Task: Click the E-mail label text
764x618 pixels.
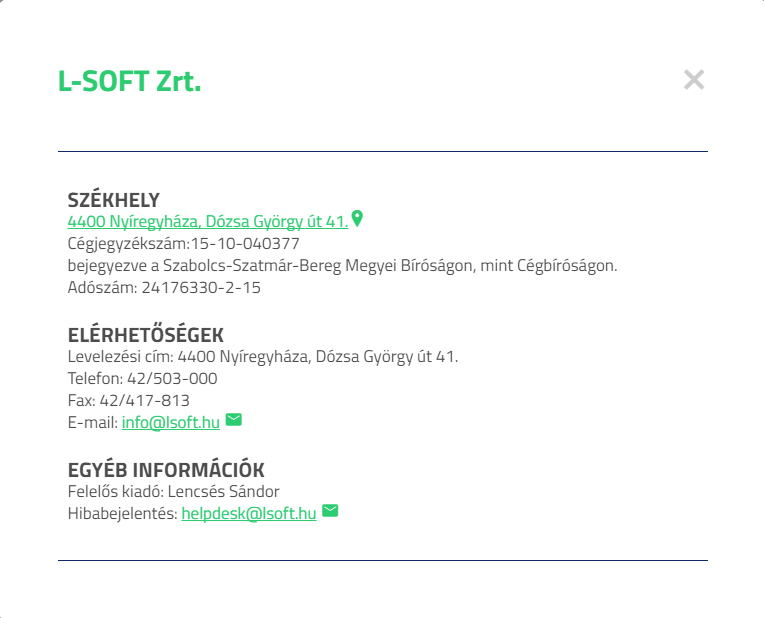Action: tap(92, 422)
